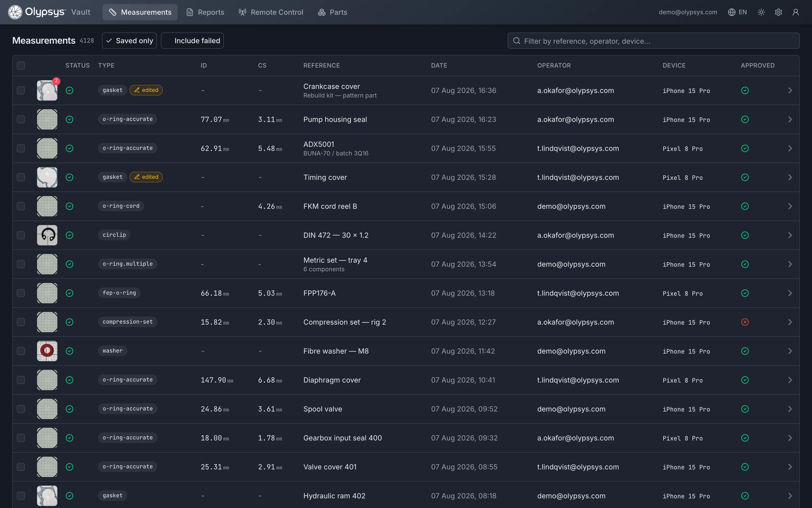Open Timing cover details via chevron

click(790, 177)
